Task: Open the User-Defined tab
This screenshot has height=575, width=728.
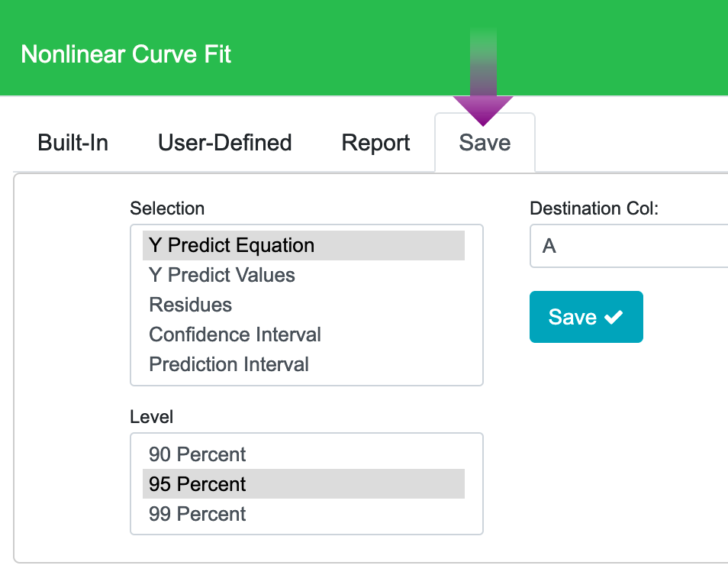Action: [224, 143]
